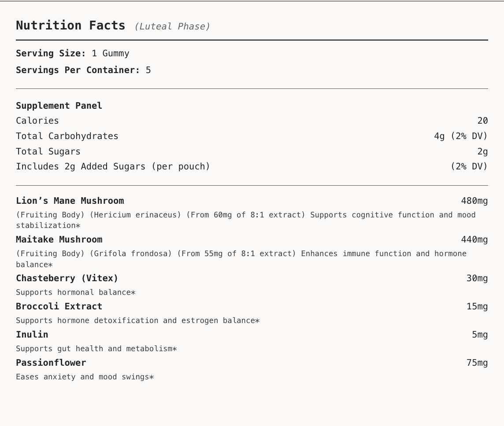Select the Luteal Phase subtitle text
This screenshot has width=504, height=426.
172,26
